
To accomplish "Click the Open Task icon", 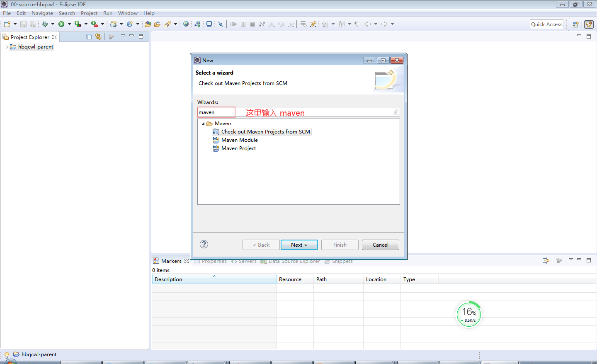I will [157, 24].
